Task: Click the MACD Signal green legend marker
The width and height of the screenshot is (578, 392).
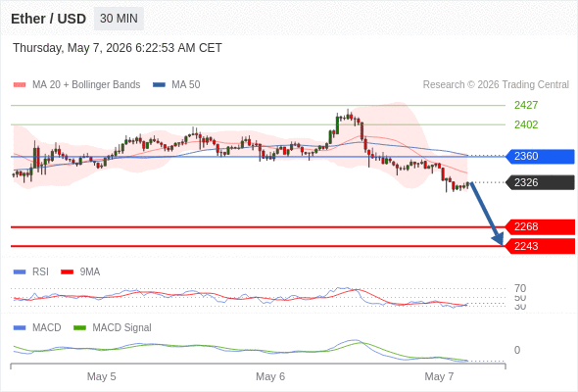Action: pos(79,327)
